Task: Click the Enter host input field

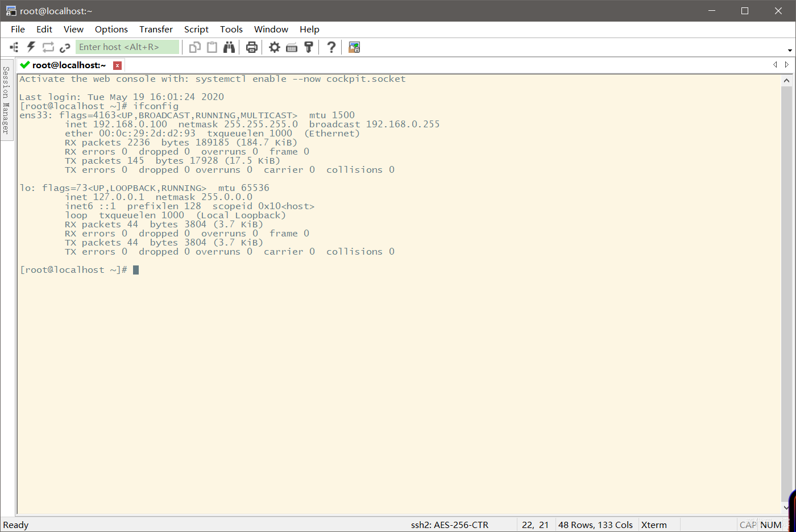Action: tap(127, 47)
